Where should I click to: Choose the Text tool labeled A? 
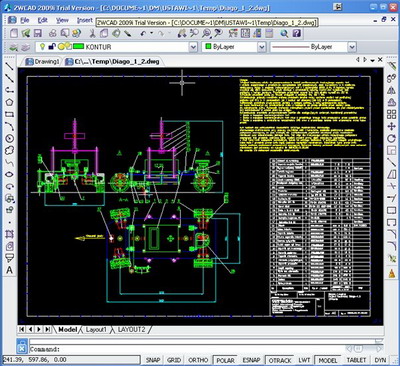[9, 270]
